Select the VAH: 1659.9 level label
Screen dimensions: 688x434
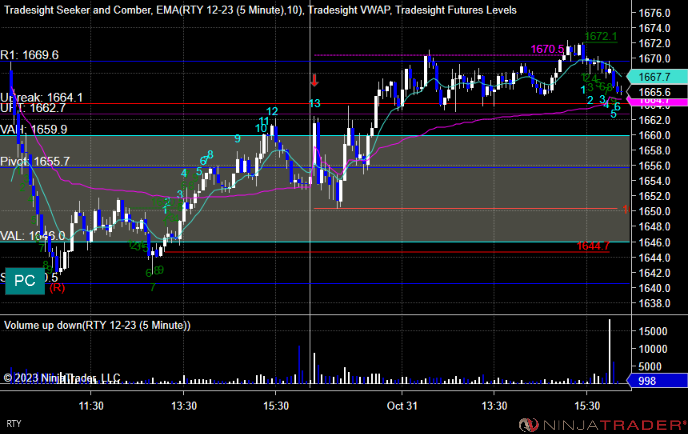pyautogui.click(x=34, y=129)
